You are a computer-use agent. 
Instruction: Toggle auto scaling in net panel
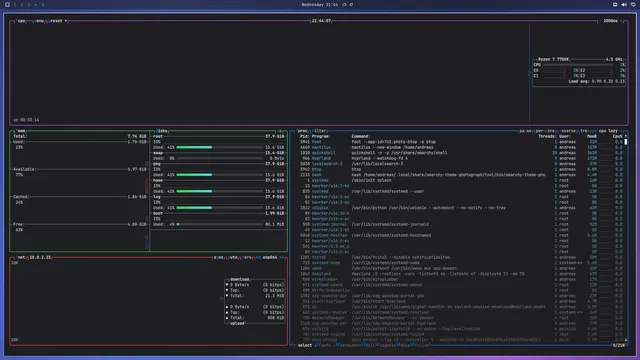coord(233,258)
